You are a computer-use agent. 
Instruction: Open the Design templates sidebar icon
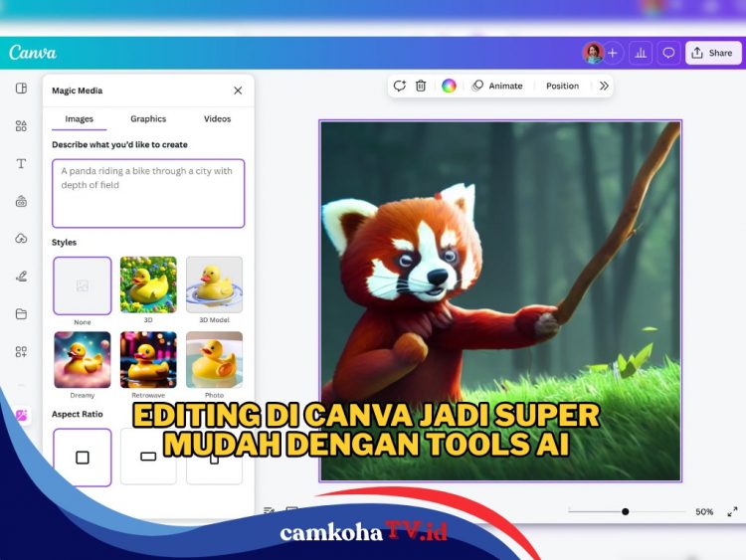point(21,88)
